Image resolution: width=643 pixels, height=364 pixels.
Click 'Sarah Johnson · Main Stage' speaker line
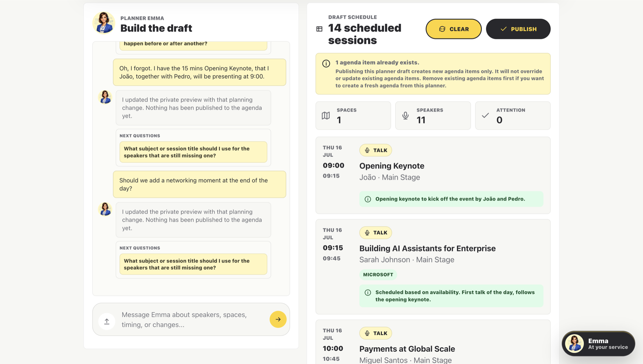click(x=407, y=260)
